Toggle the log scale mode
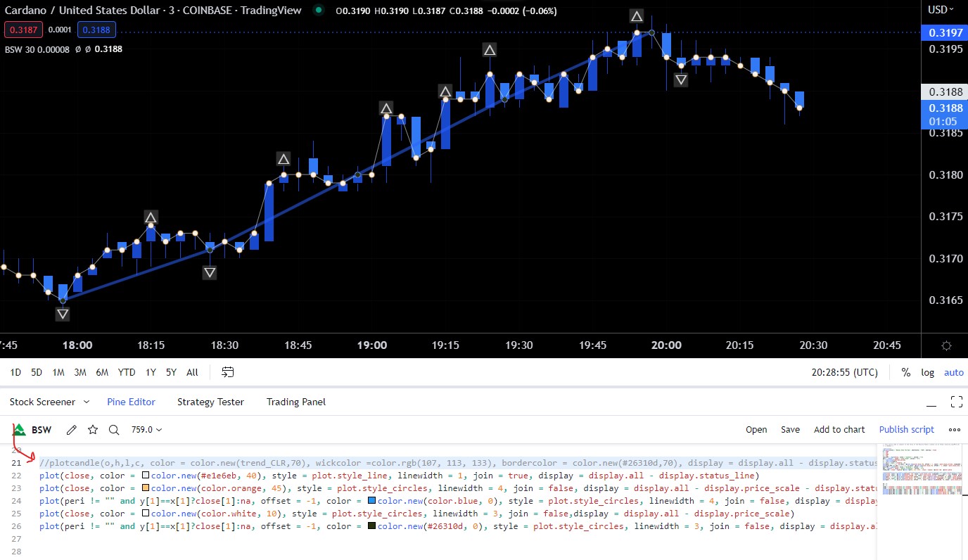This screenshot has width=968, height=560. (928, 372)
